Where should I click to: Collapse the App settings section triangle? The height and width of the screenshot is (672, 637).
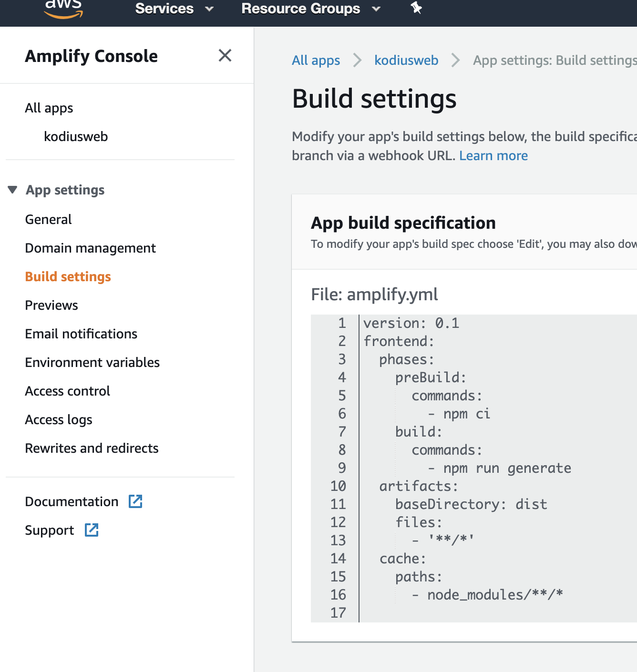click(13, 190)
